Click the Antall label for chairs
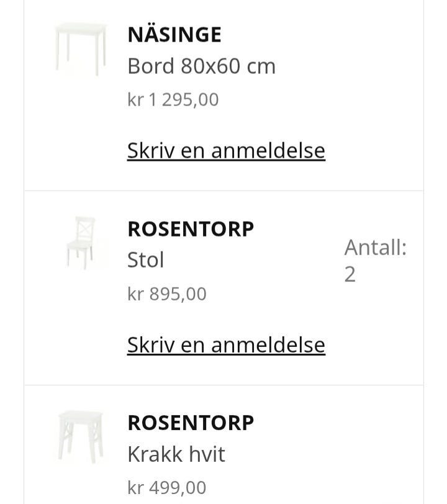 (x=376, y=248)
